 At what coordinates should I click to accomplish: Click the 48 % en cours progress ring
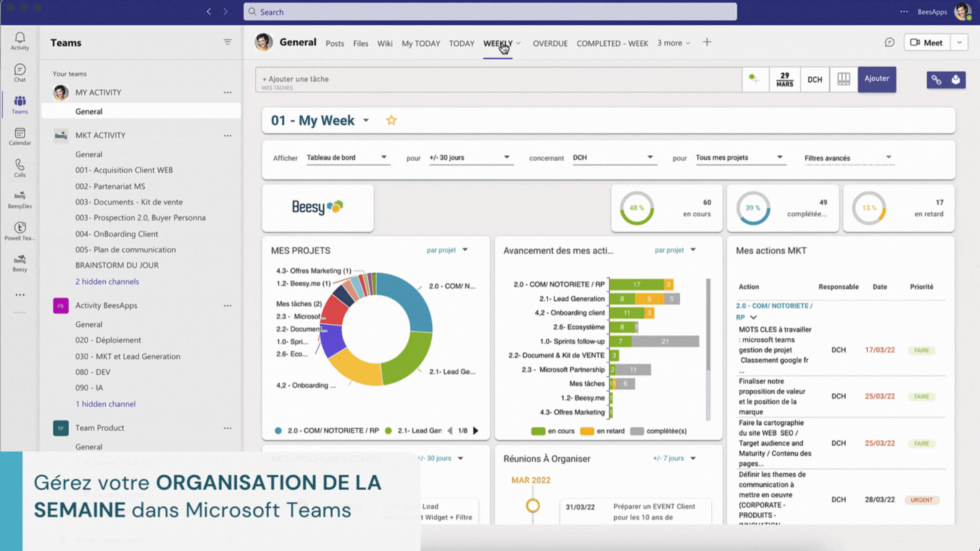636,208
